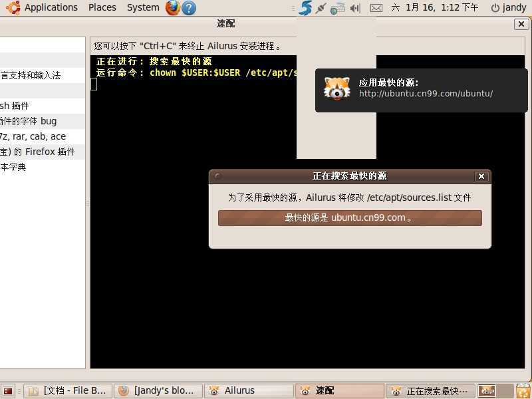The image size is (532, 399).
Task: Open the Places menu
Action: point(102,7)
